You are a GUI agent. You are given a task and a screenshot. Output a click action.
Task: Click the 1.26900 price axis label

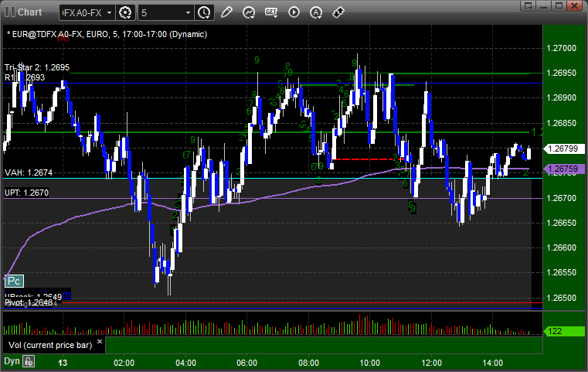(x=562, y=98)
